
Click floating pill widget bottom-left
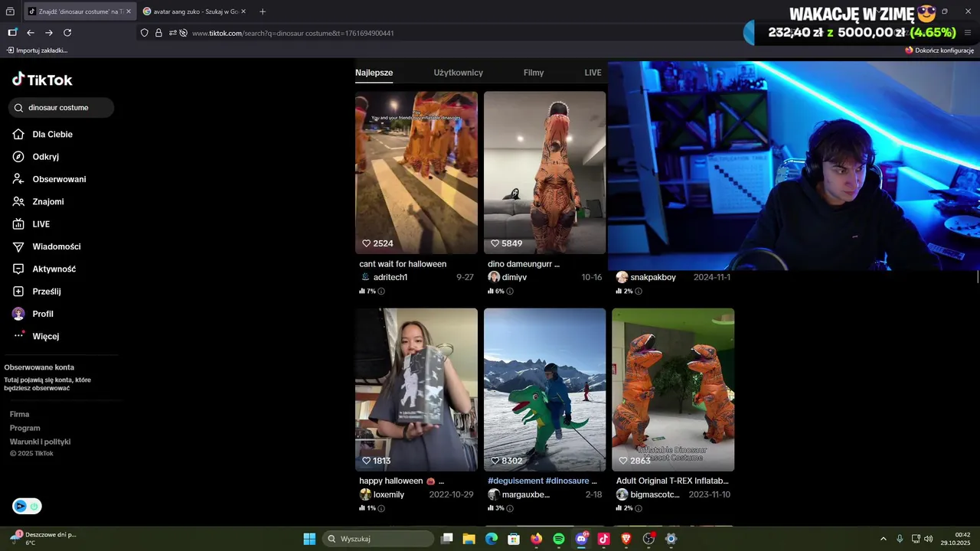(27, 506)
